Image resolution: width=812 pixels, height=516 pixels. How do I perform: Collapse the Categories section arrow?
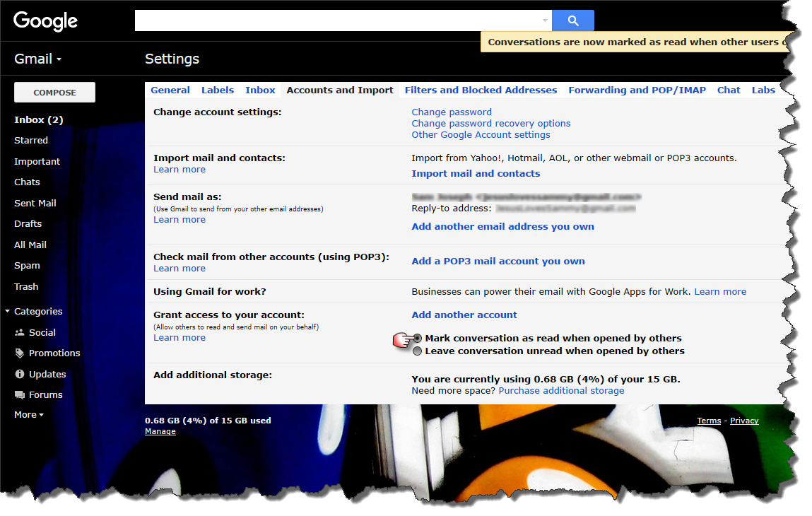coord(7,311)
